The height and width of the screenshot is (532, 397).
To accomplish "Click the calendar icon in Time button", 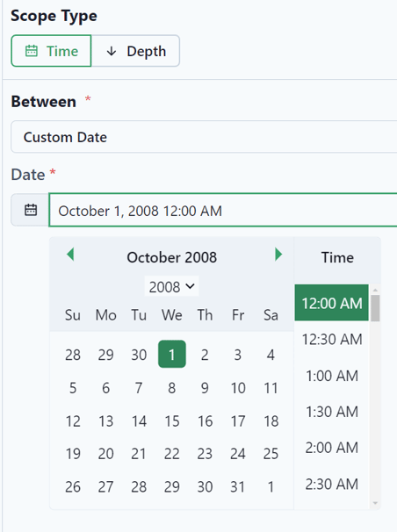I will (x=32, y=51).
